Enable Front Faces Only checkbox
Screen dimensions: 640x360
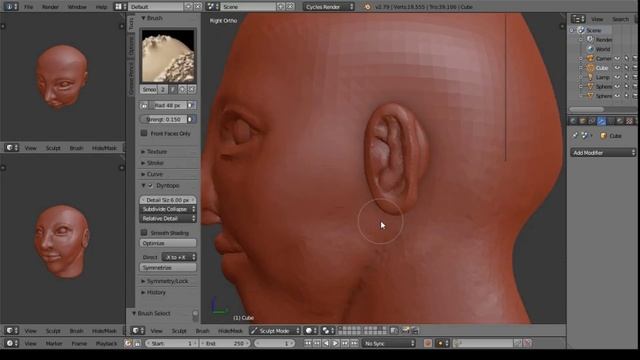(144, 133)
